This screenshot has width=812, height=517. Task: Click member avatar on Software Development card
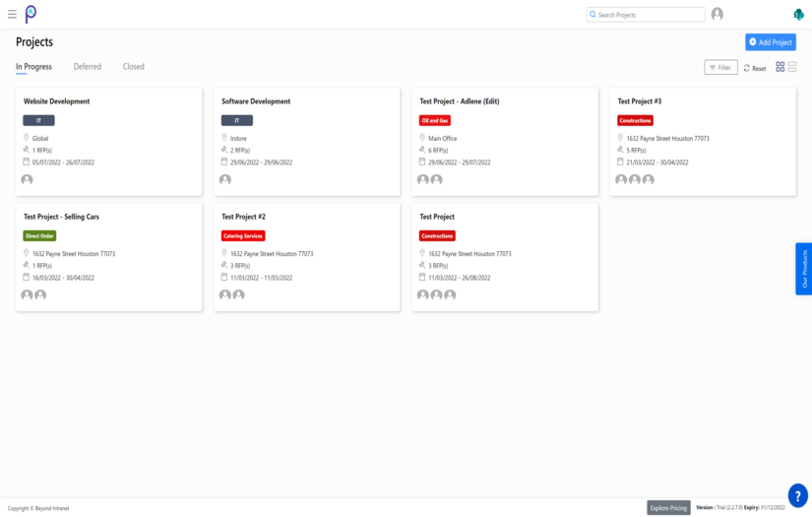[x=225, y=179]
